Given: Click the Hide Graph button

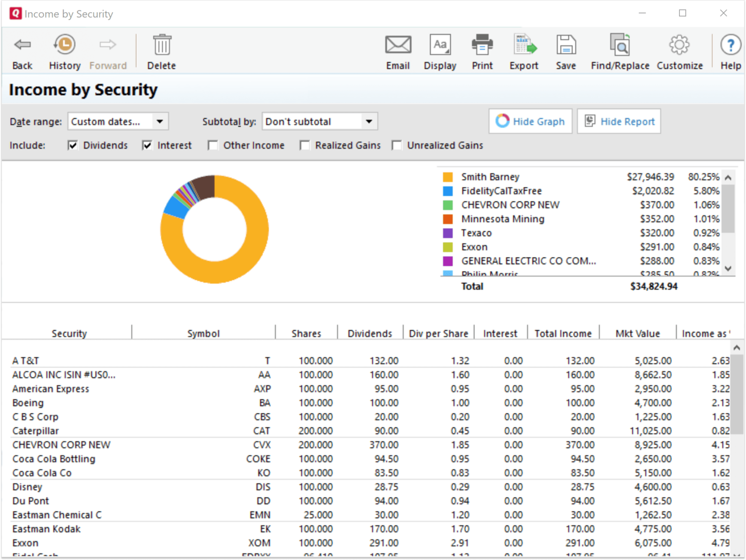Looking at the screenshot, I should click(x=530, y=121).
